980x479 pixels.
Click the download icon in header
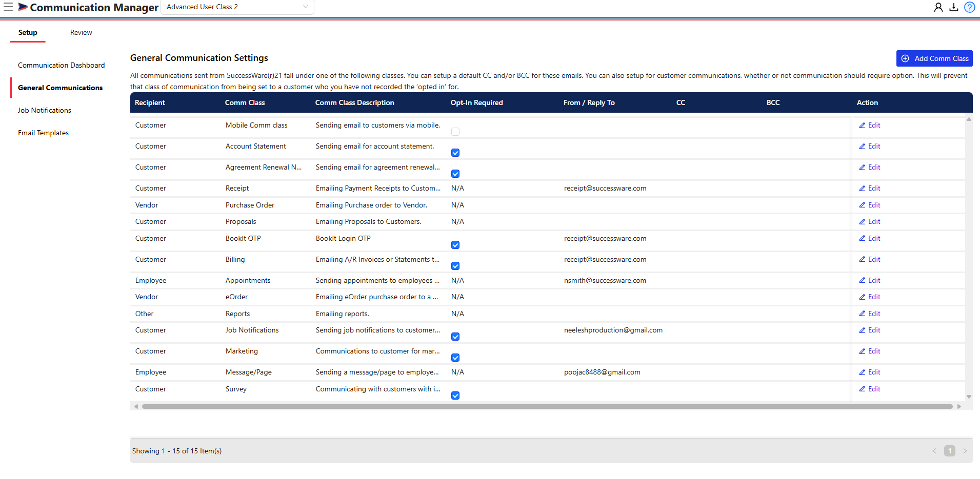(x=954, y=7)
